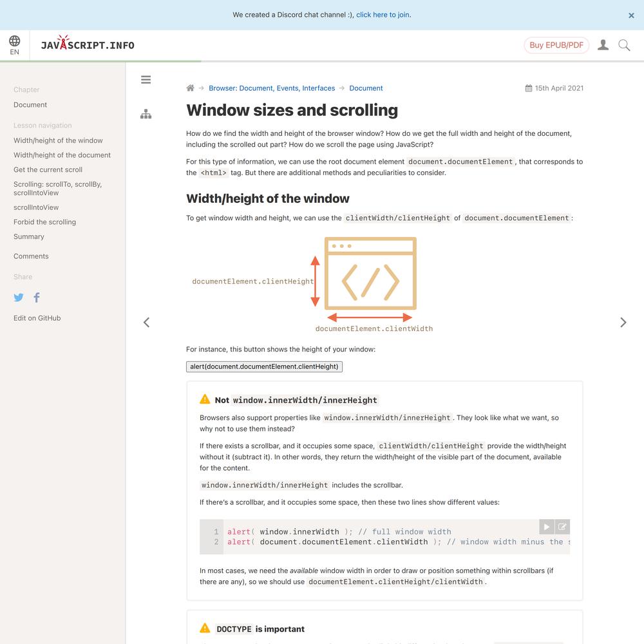Jump to 'Get the current scroll' section
The width and height of the screenshot is (644, 644).
click(48, 169)
